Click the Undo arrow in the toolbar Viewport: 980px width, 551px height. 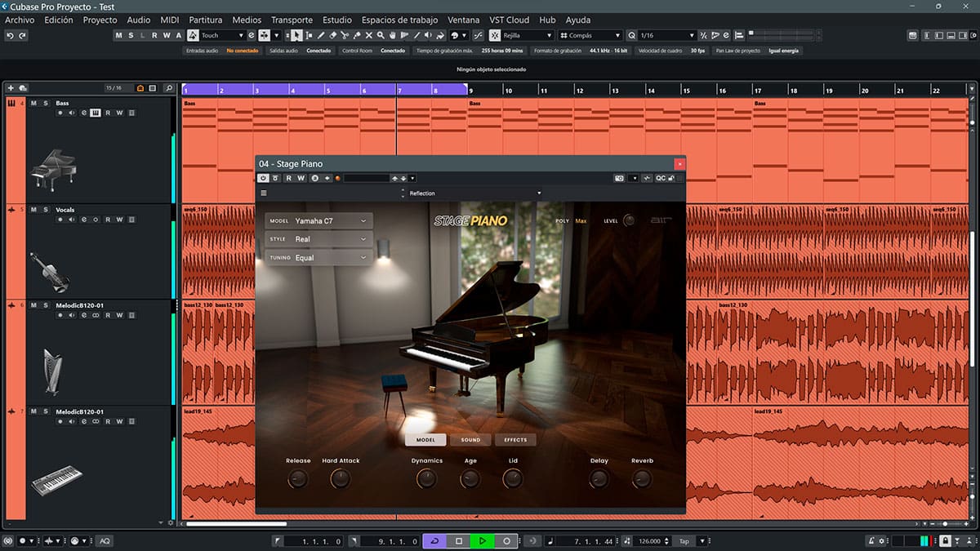click(10, 35)
